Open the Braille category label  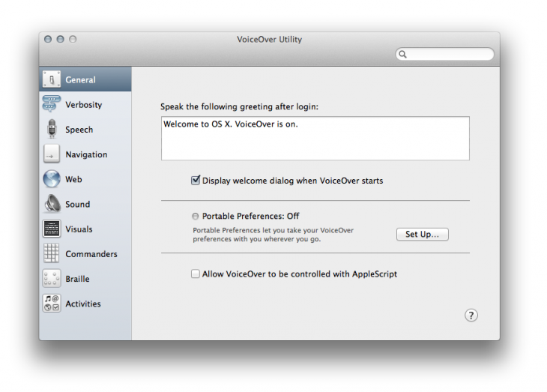[x=77, y=279]
